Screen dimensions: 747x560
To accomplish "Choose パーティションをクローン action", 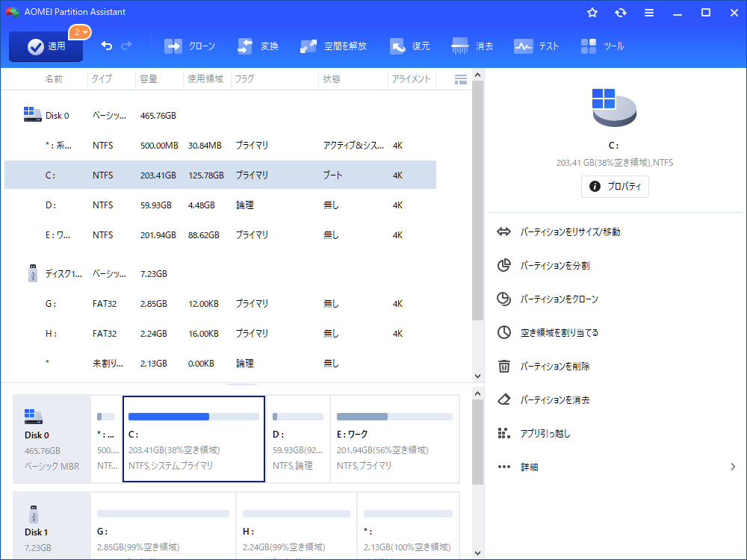I will click(x=559, y=299).
